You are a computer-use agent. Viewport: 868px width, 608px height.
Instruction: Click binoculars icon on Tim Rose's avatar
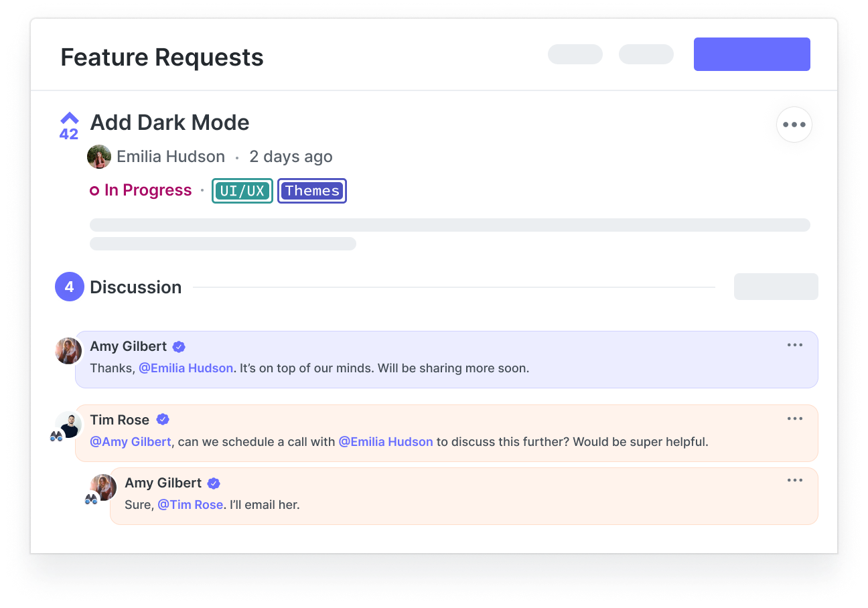[57, 436]
